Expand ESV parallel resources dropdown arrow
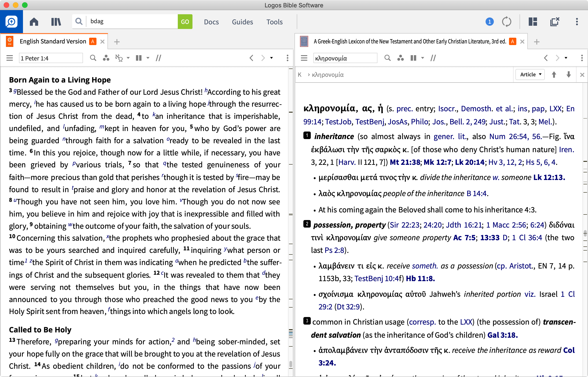The height and width of the screenshot is (377, 588). coord(148,58)
